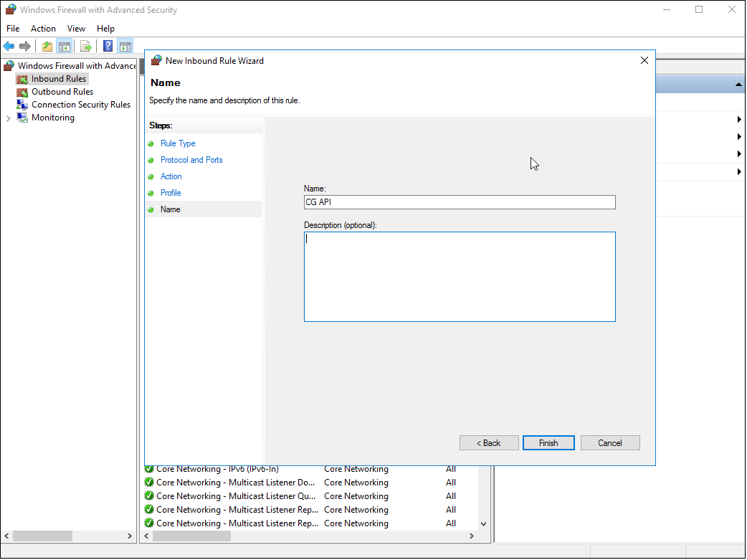The image size is (747, 560).
Task: Select Connection Security Rules in the sidebar
Action: 80,104
